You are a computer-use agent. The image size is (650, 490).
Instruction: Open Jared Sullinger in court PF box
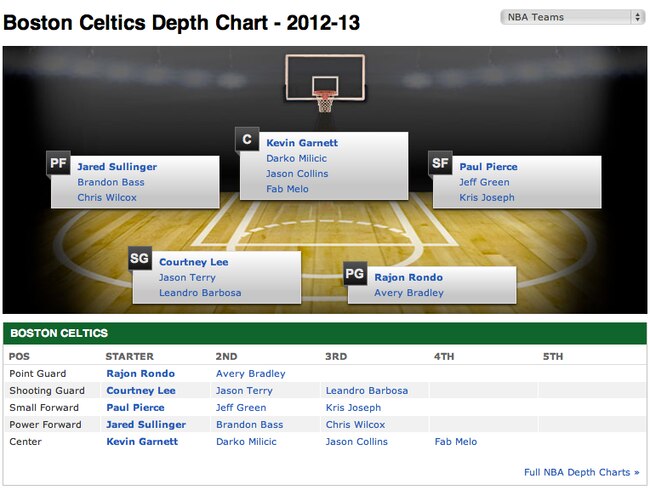click(117, 167)
